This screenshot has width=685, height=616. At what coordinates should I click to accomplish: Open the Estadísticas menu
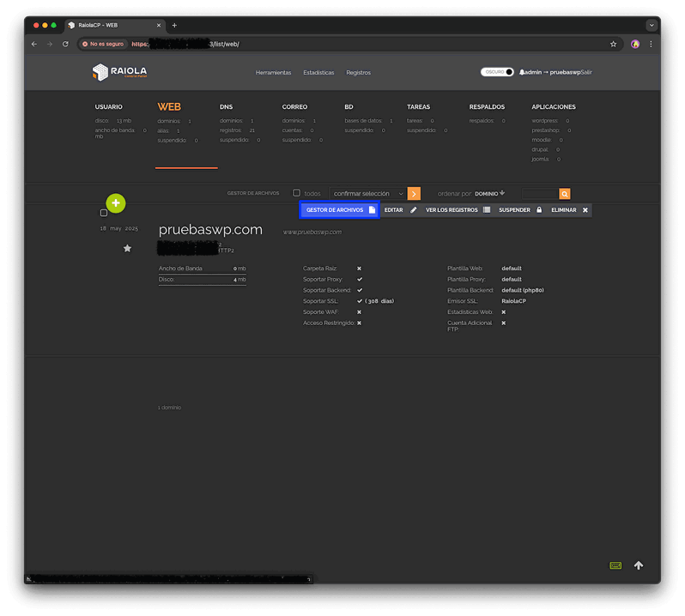point(318,72)
